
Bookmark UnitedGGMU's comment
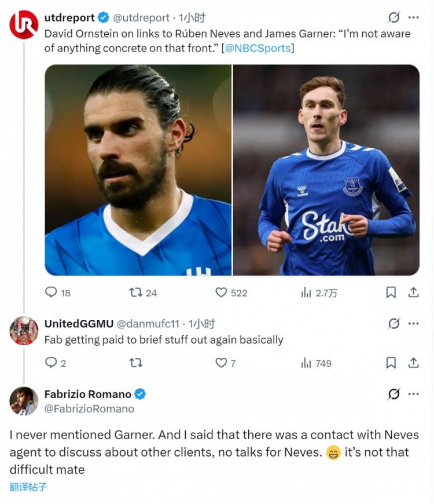391,363
